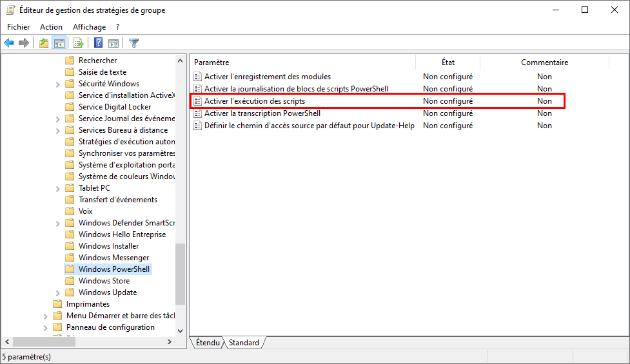Open the Fichier menu
Screen dimensions: 630x364
pyautogui.click(x=19, y=27)
